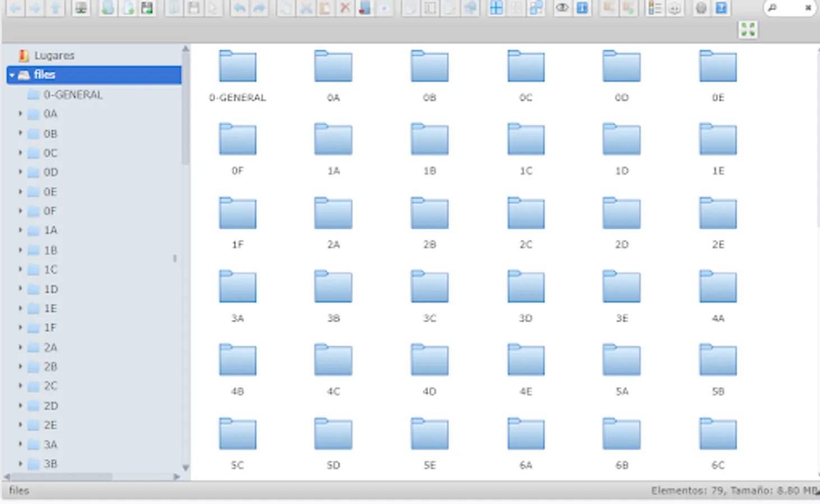Viewport: 820px width, 504px height.
Task: Click the upload files toolbar icon
Action: 147,8
